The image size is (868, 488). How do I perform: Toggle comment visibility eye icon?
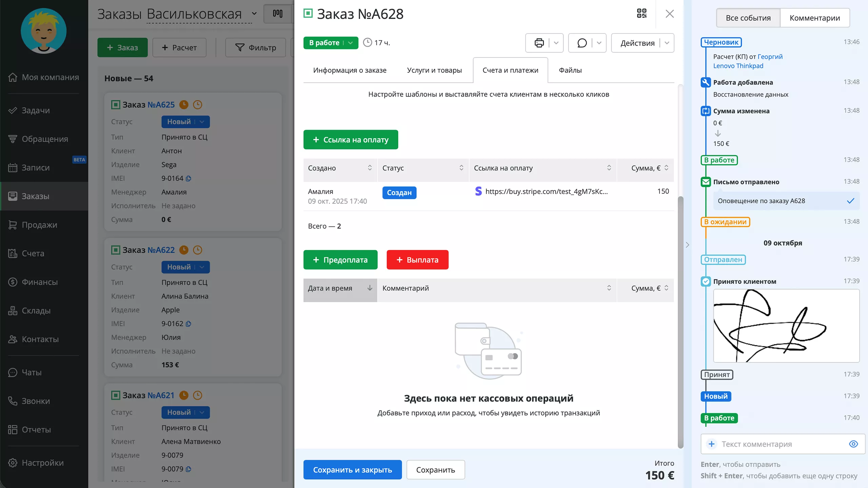853,444
